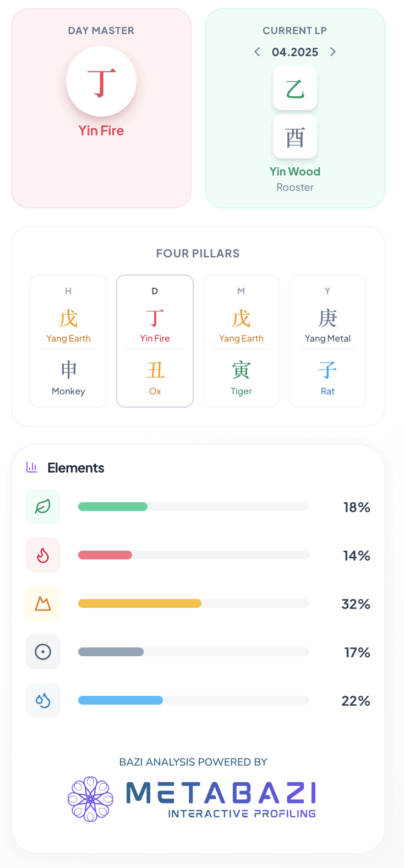Click the Water element droplet icon
This screenshot has height=868, width=404.
[43, 700]
